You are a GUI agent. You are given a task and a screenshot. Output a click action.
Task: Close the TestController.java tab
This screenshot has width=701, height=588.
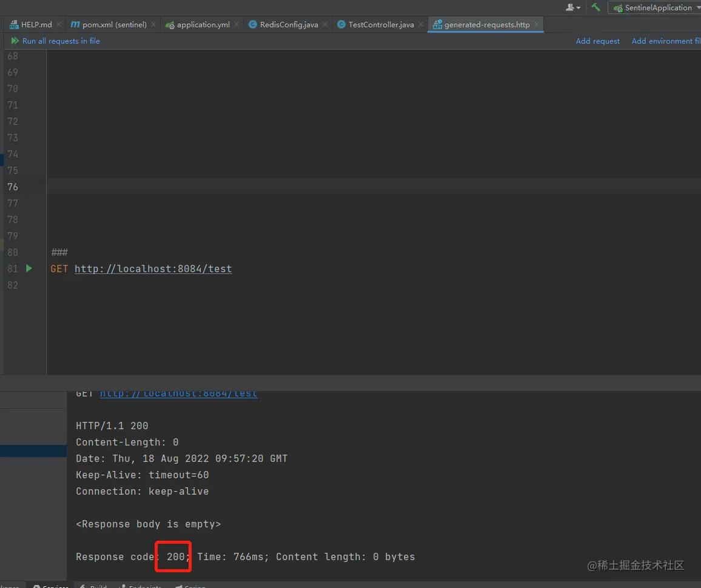coord(421,25)
